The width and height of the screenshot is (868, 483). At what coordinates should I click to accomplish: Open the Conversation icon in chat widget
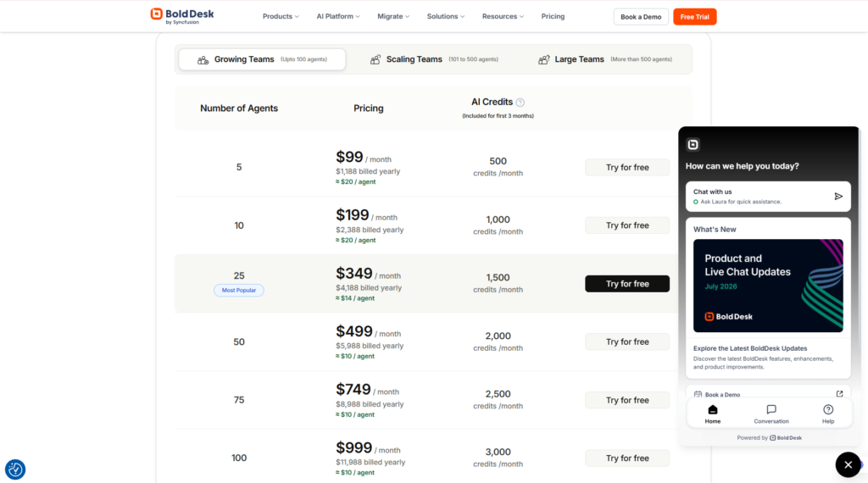click(771, 410)
